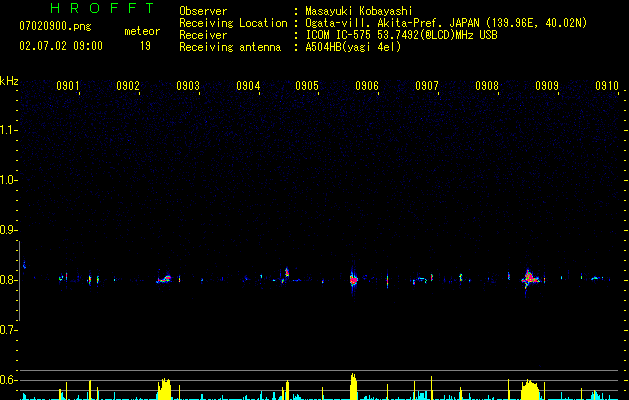
Task: Click the 0908 time marker
Action: pos(487,86)
